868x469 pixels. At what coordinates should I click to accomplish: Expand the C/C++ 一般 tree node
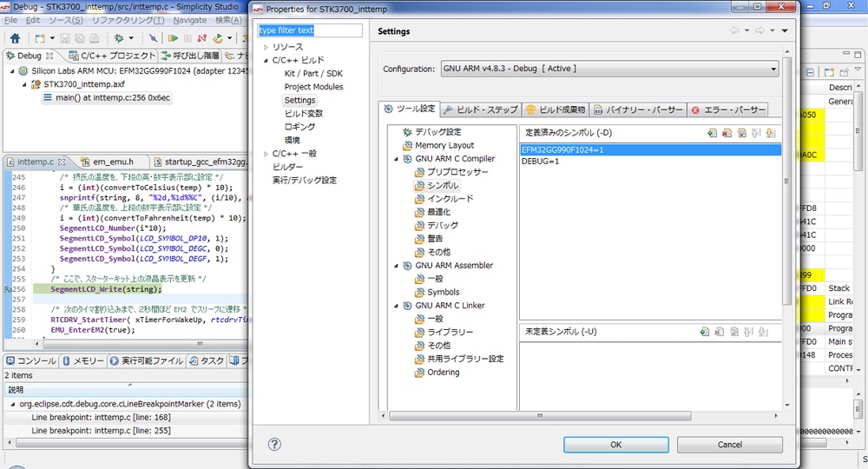(x=266, y=154)
